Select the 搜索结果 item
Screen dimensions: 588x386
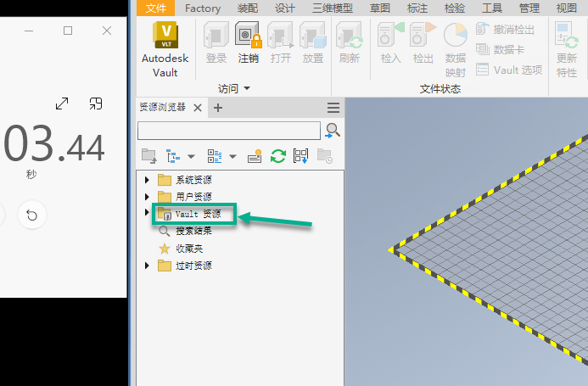(x=184, y=231)
